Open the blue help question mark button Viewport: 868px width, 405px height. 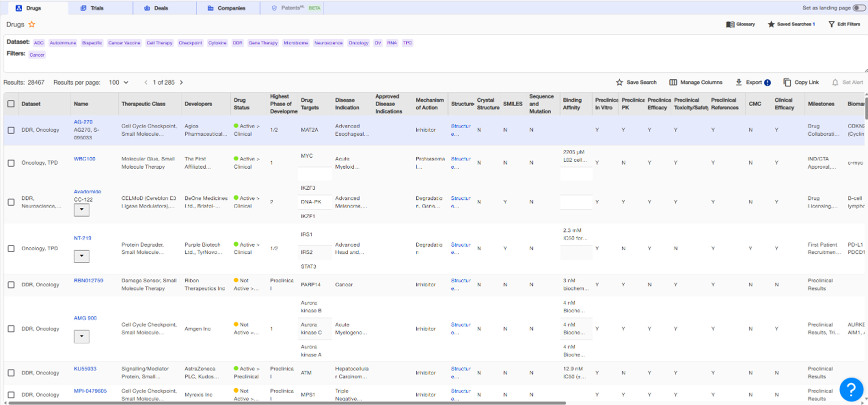pos(851,389)
